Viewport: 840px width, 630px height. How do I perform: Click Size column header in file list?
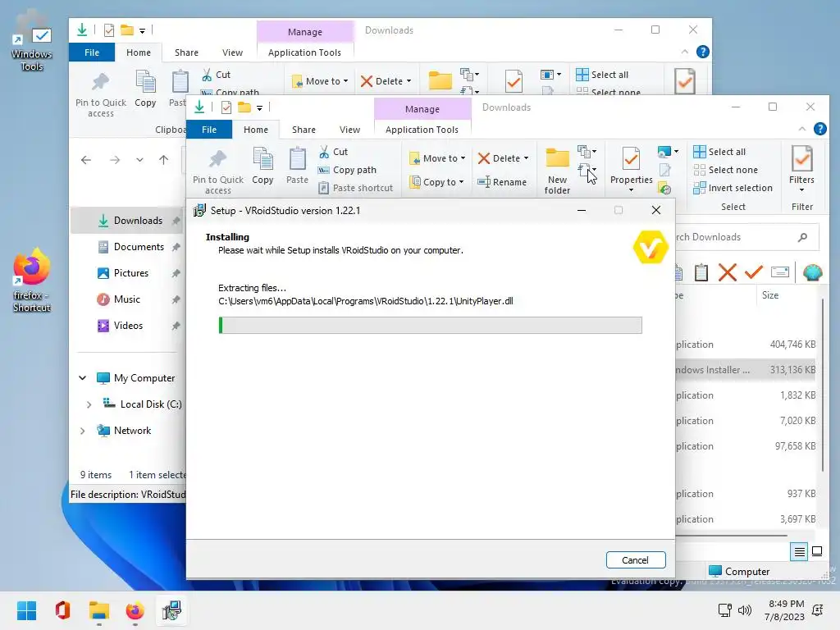click(x=769, y=295)
